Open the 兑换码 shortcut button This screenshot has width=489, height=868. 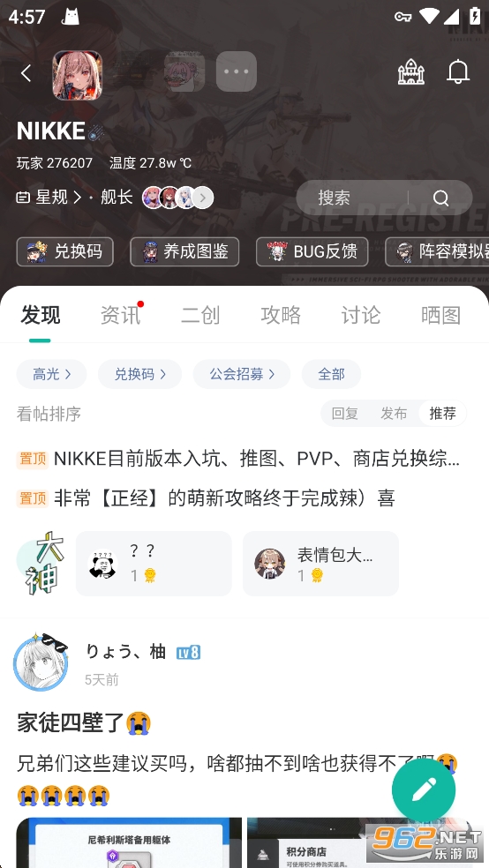(x=64, y=252)
